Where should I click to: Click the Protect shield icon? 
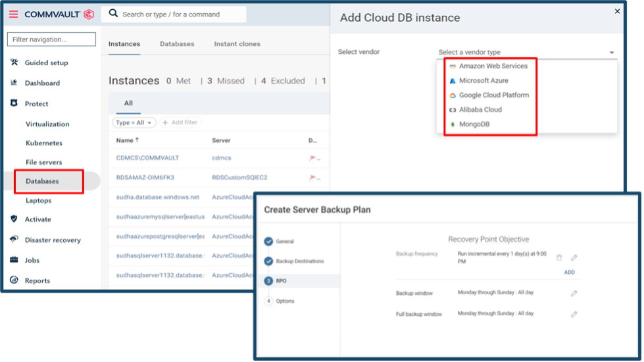(x=14, y=103)
